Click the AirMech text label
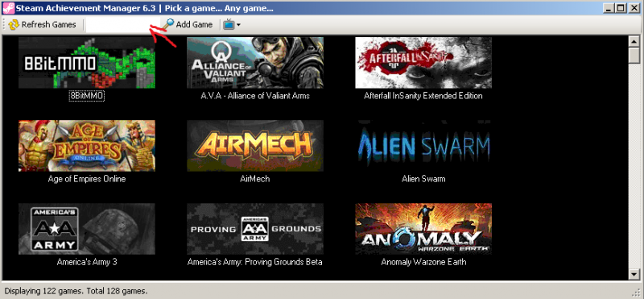Screen dimensions: 644x299 (254, 179)
